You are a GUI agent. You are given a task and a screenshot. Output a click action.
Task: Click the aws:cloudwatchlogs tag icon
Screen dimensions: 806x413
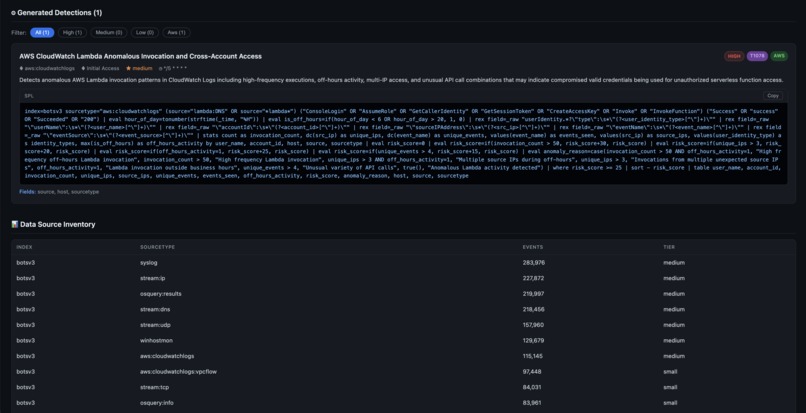click(22, 68)
